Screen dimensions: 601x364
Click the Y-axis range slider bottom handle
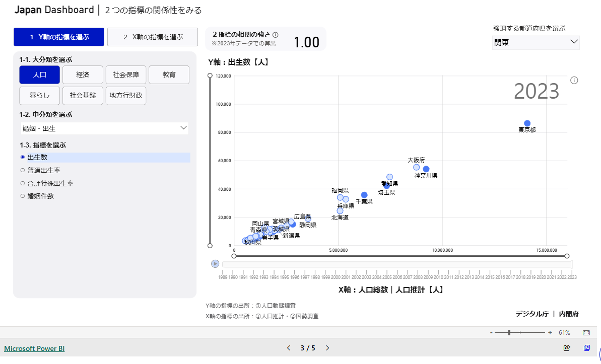210,246
